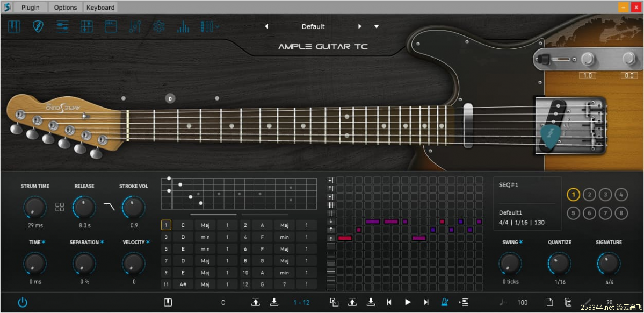Select chord slot 6
This screenshot has width=644, height=313.
pos(245,249)
